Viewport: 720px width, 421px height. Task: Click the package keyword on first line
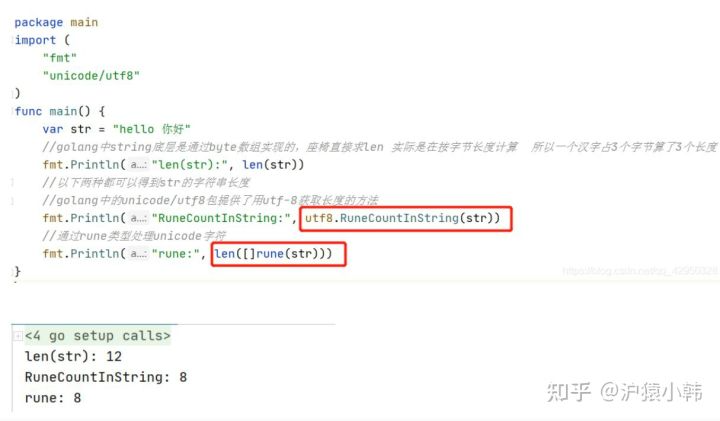[x=39, y=22]
